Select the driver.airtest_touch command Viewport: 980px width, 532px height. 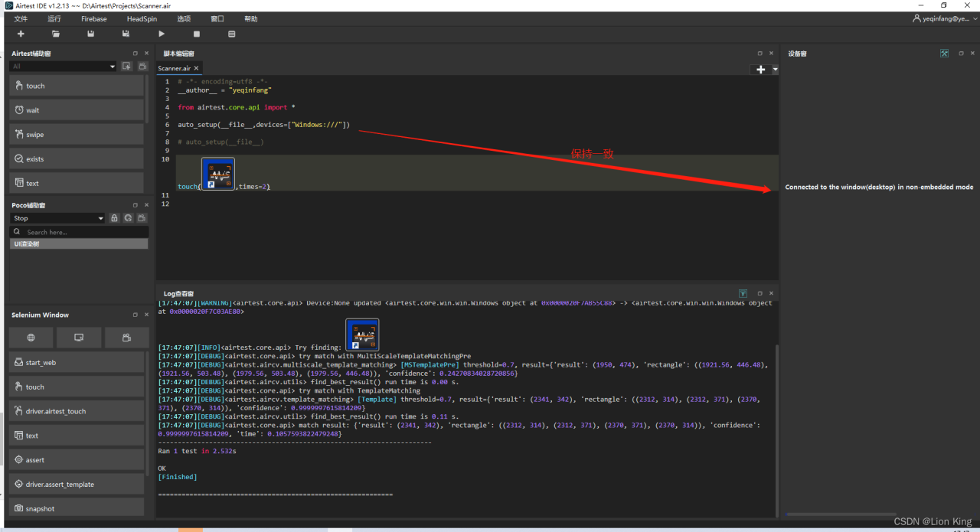[x=77, y=411]
